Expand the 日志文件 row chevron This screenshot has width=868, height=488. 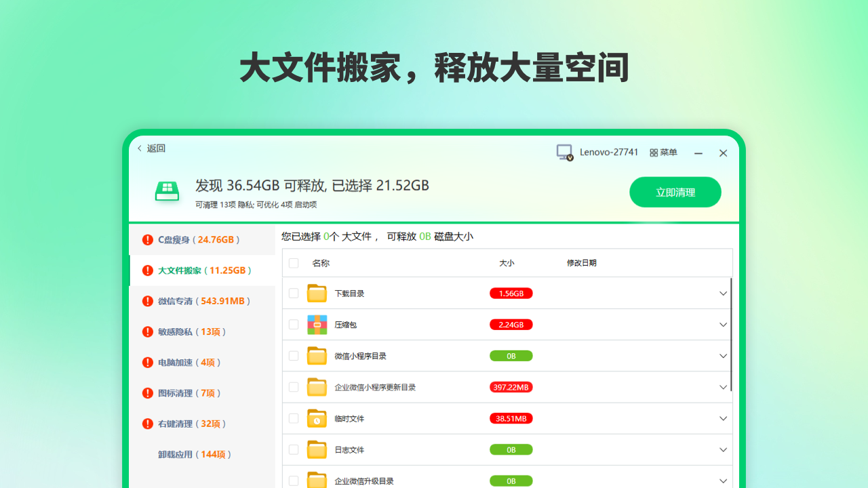(x=723, y=449)
